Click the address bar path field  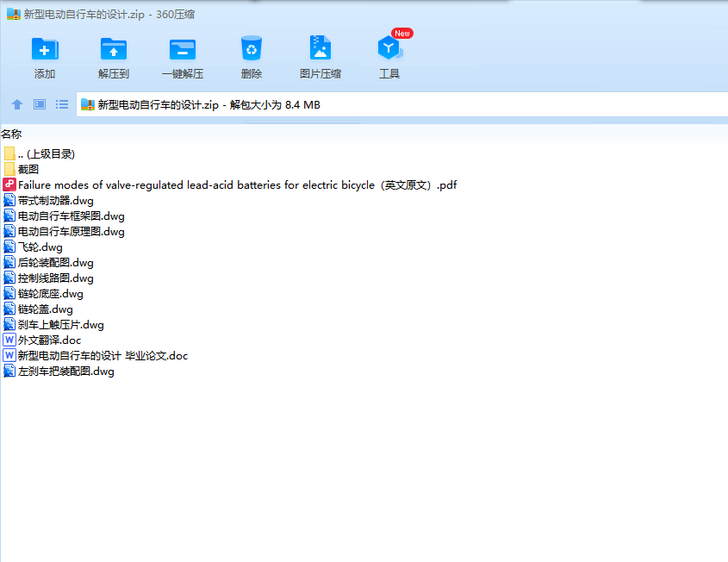pyautogui.click(x=402, y=104)
